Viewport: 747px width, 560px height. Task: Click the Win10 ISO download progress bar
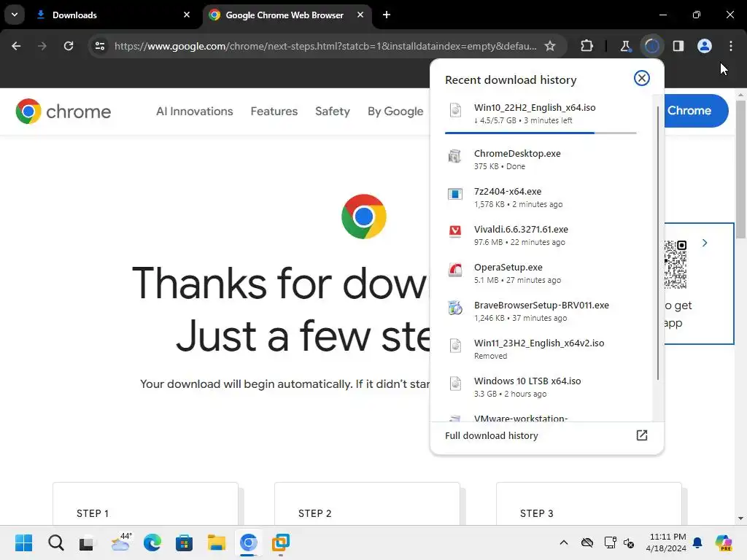(541, 133)
